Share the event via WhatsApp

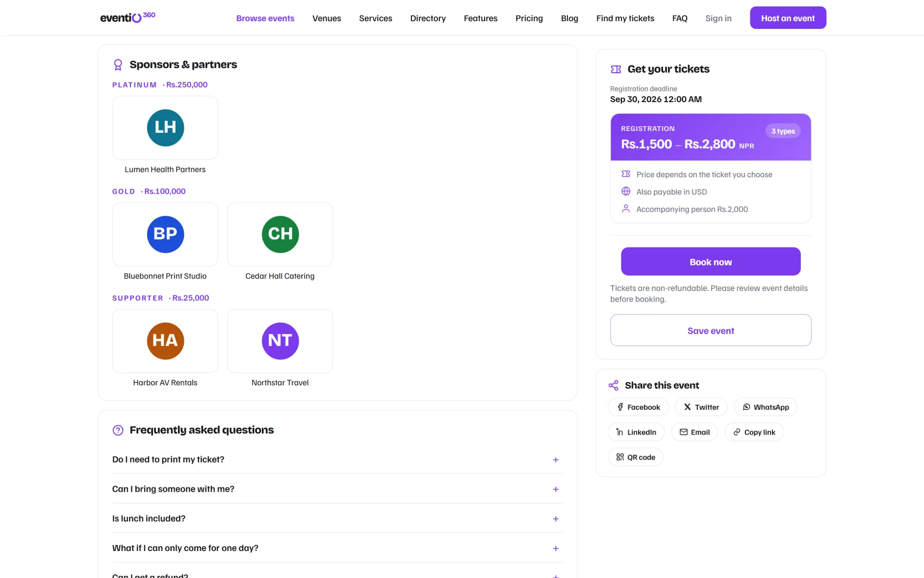[765, 407]
